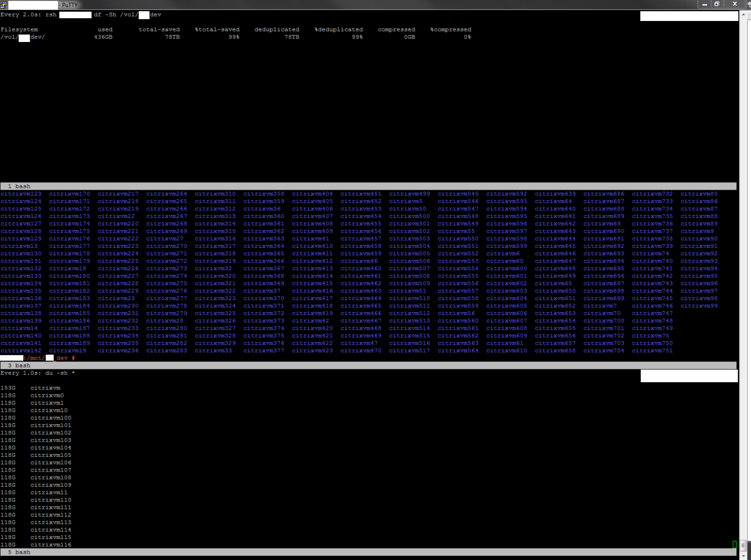Click the citrixvm99 entry at top right
751x560 pixels.
[x=698, y=305]
